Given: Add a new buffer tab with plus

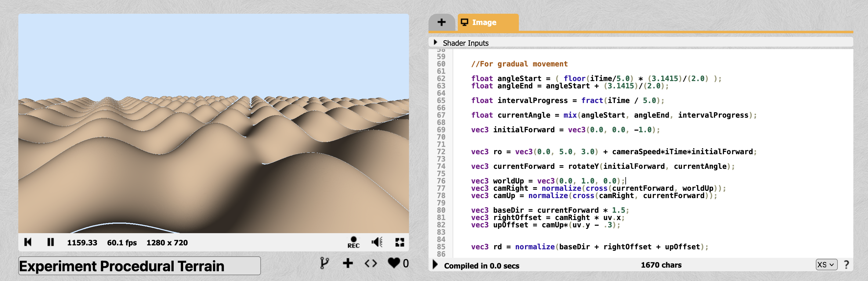Looking at the screenshot, I should tap(441, 23).
